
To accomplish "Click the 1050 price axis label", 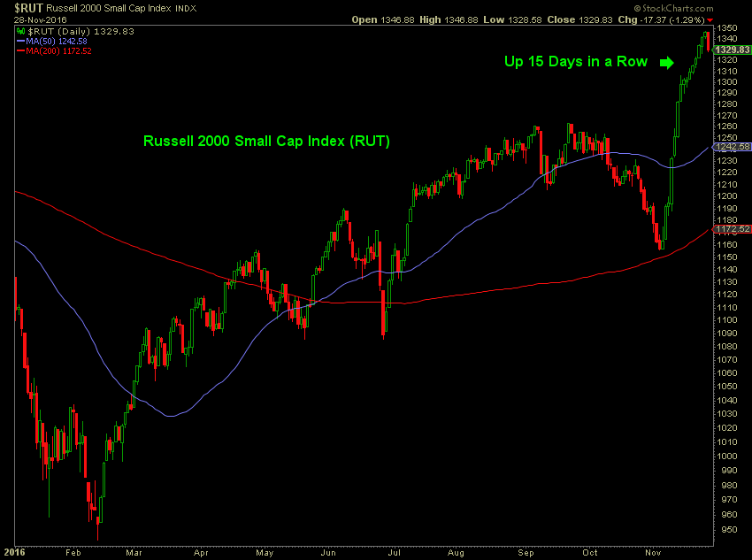I will coord(727,386).
